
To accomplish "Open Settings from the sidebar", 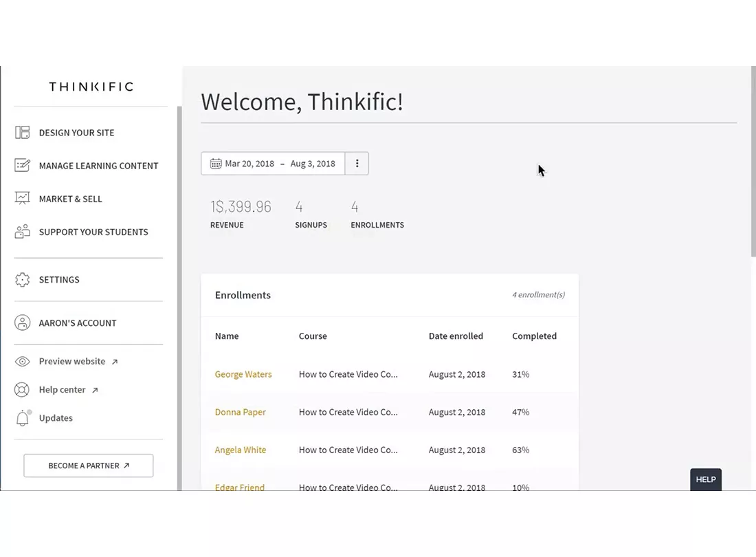I will pos(59,280).
